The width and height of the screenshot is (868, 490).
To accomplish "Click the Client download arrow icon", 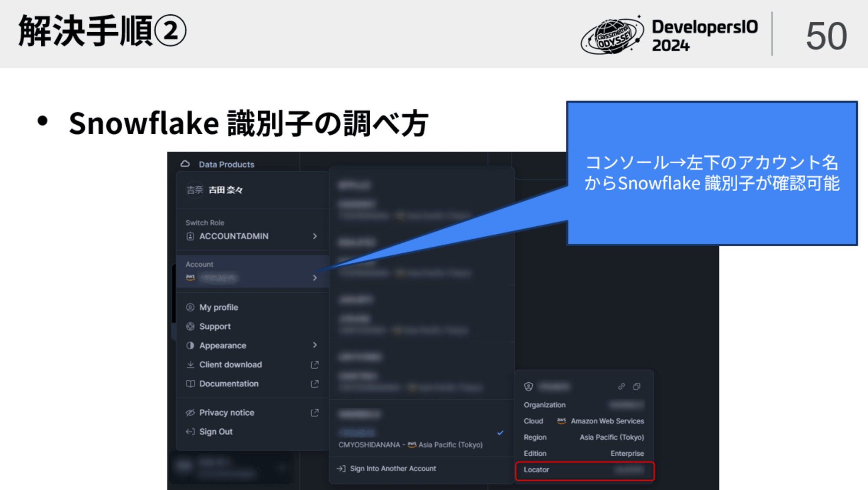I will point(190,365).
